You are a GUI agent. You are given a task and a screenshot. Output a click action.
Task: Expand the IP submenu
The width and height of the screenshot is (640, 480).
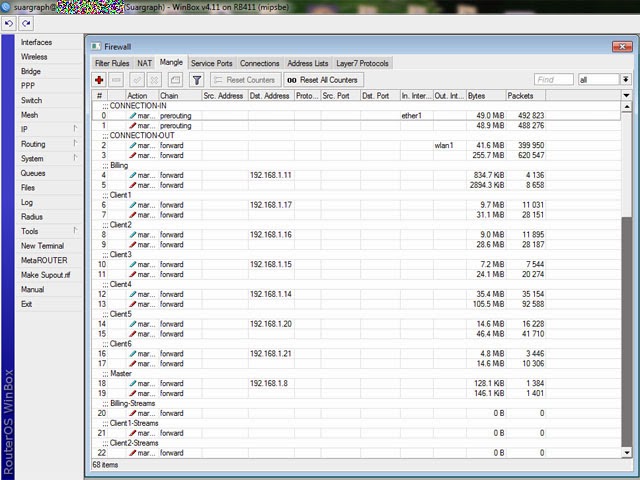pyautogui.click(x=49, y=129)
